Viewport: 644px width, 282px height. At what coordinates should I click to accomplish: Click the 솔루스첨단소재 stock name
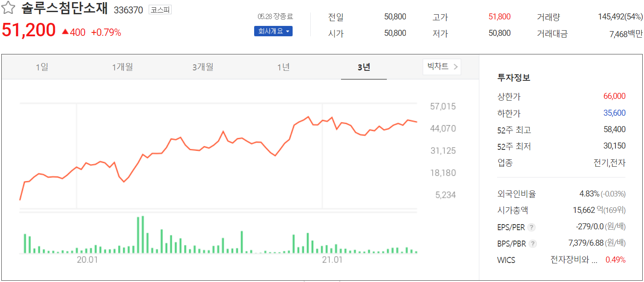[64, 9]
